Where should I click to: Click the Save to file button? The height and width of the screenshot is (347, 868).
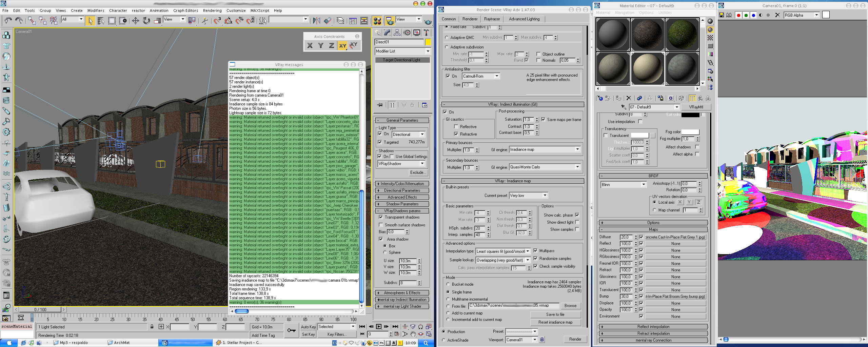coord(555,314)
